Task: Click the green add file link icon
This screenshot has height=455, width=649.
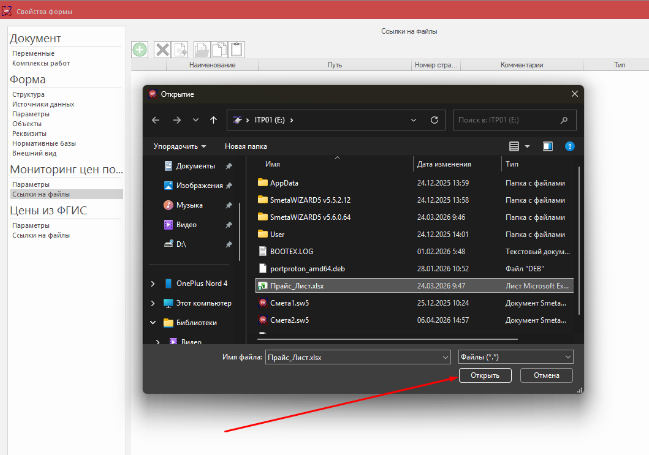Action: 140,49
